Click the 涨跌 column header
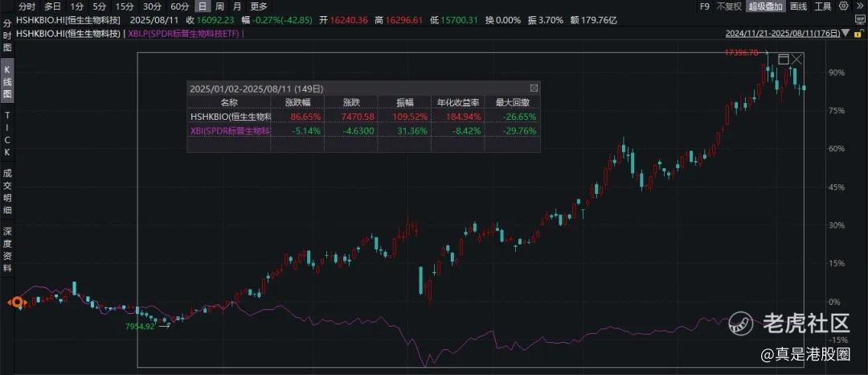Screen dimensions: 868x375 tap(351, 102)
